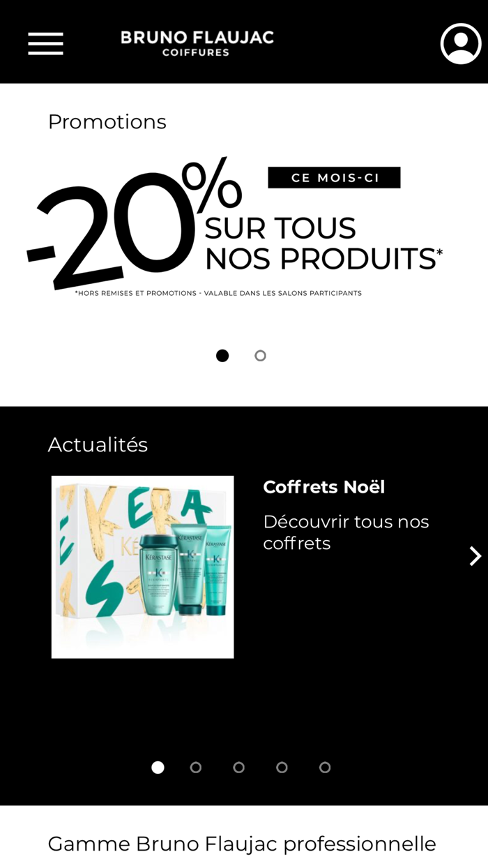Go to next Actualités slide with chevron
The image size is (488, 868).
(475, 556)
